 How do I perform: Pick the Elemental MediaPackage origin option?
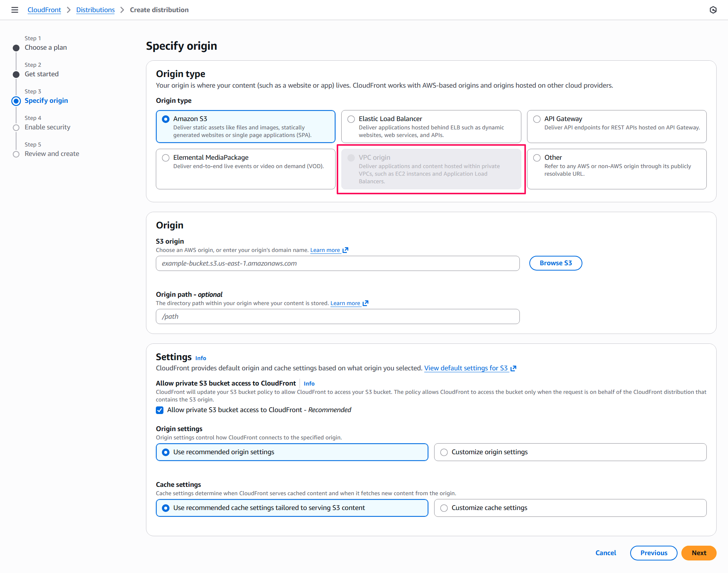pyautogui.click(x=166, y=158)
